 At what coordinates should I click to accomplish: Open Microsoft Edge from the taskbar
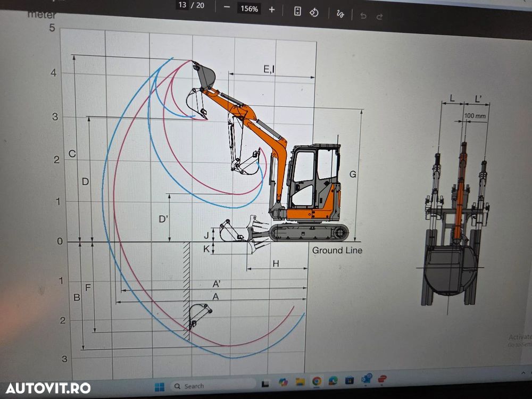click(333, 381)
